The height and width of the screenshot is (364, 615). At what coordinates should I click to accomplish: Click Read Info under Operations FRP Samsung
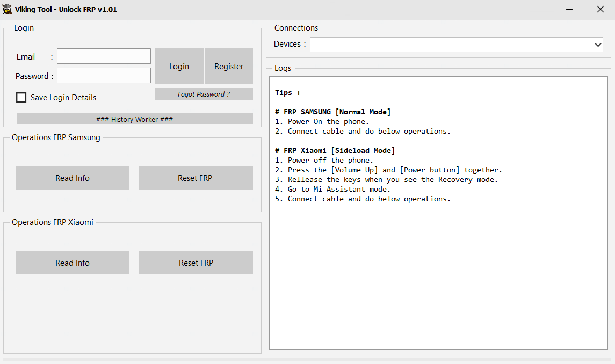(73, 178)
